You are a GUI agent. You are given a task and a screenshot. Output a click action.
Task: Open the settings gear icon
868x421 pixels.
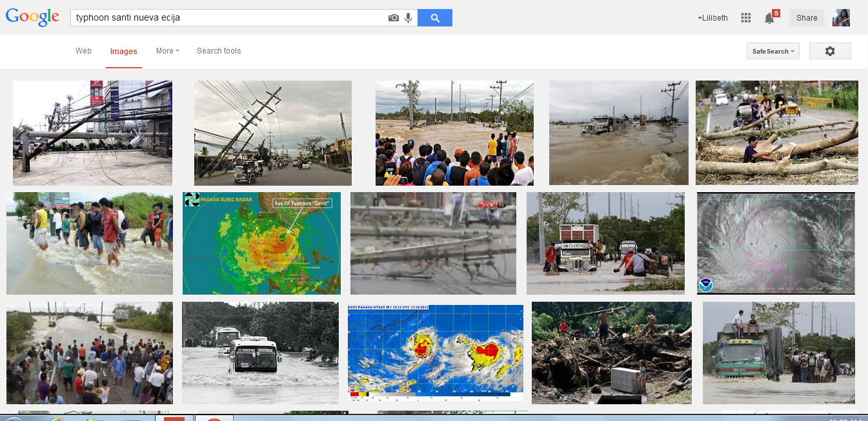[830, 51]
